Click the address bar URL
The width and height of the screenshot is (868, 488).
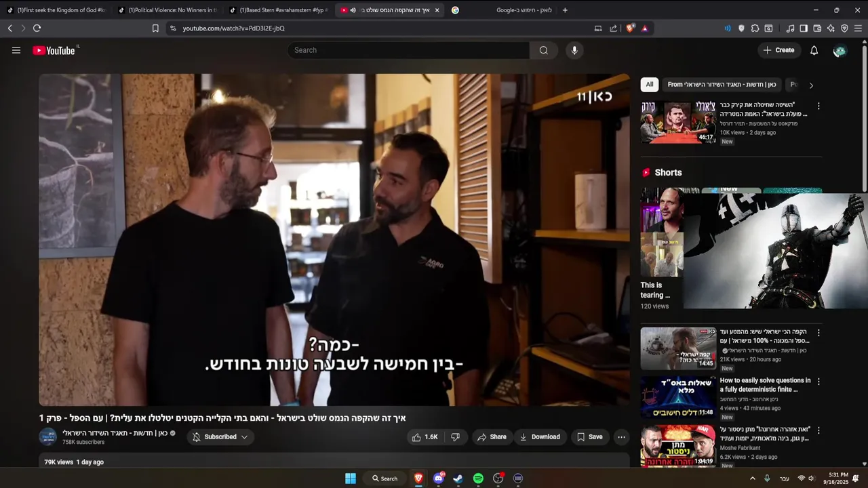[233, 28]
